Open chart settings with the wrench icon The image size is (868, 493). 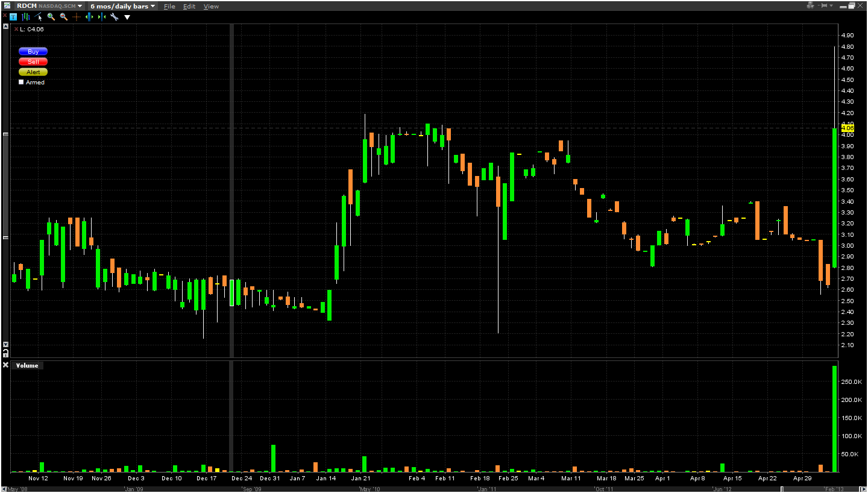pos(114,17)
